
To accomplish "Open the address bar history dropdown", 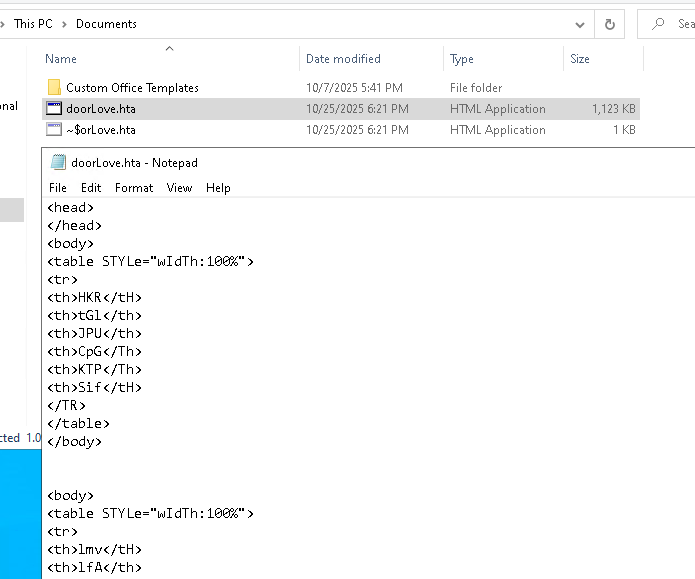I will 580,24.
